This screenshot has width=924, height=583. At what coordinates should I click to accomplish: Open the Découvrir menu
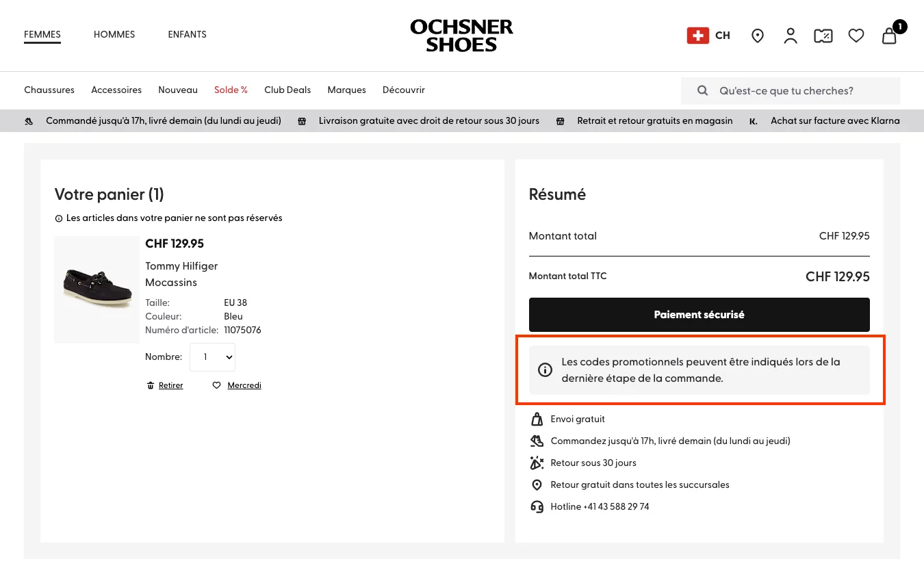click(404, 90)
